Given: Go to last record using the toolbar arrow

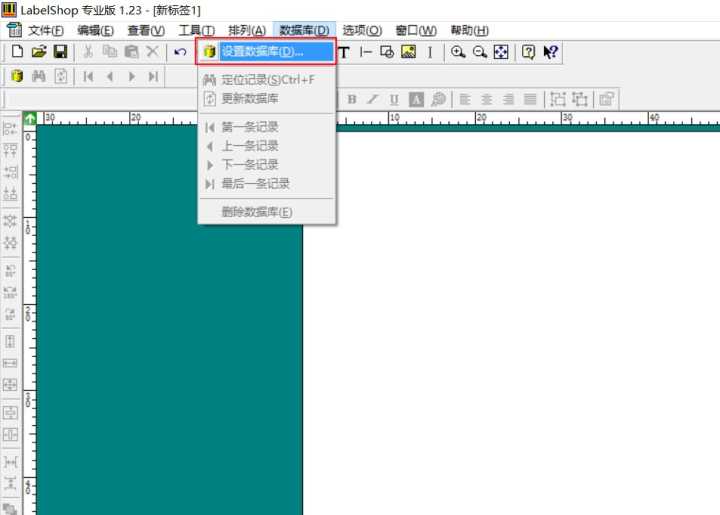Looking at the screenshot, I should pyautogui.click(x=153, y=76).
